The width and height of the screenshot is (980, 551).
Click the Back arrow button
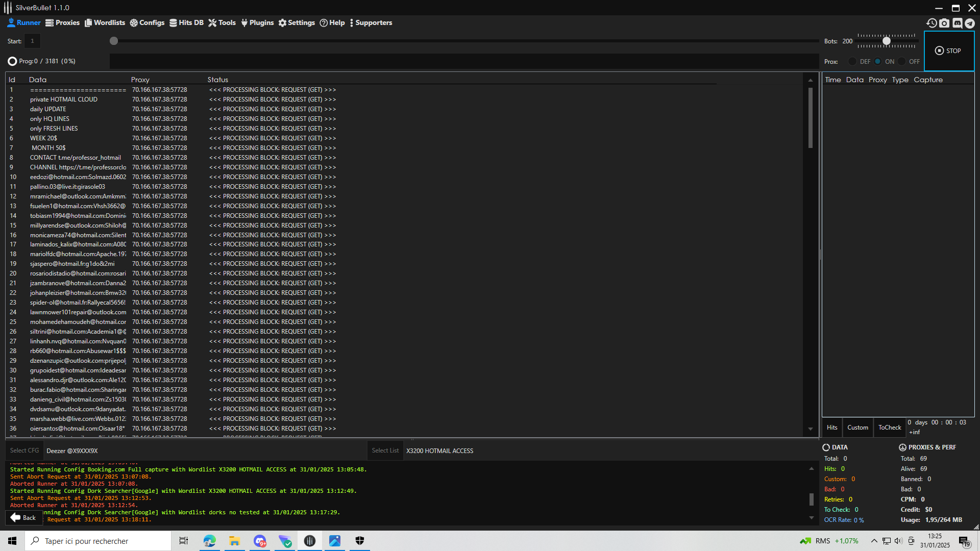coord(23,517)
